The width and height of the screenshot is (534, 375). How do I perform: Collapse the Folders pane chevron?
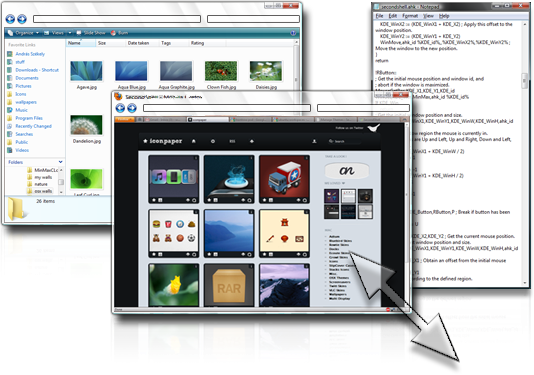(60, 162)
